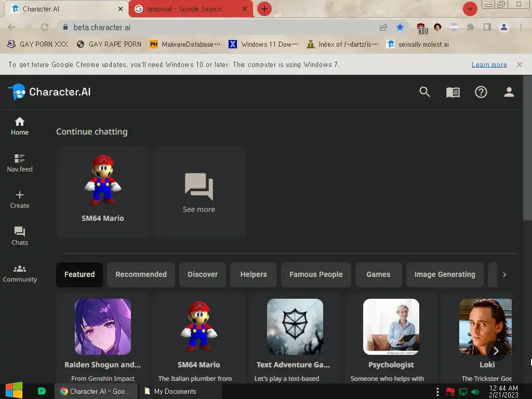Select the Famous People category tab
Screen dimensions: 532x399
click(316, 274)
